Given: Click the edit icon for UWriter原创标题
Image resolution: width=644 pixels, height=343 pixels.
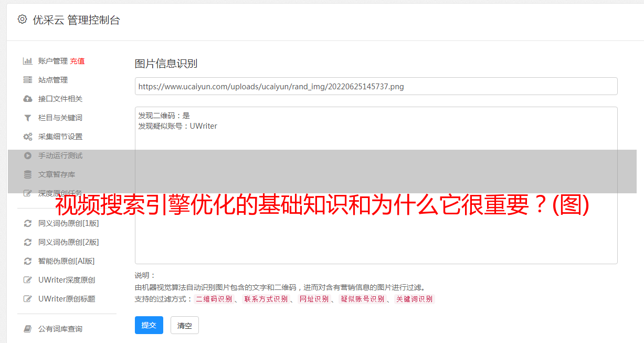Looking at the screenshot, I should (28, 299).
